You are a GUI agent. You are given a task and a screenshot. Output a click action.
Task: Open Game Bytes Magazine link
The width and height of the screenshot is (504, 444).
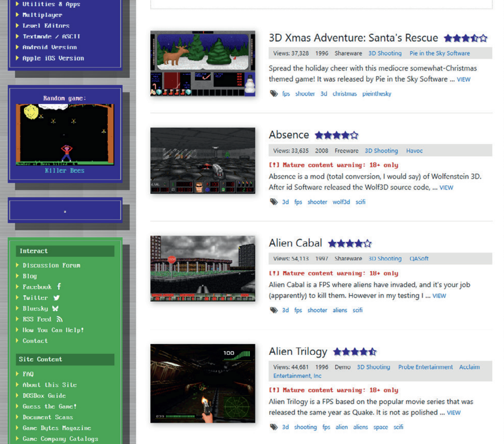click(57, 428)
